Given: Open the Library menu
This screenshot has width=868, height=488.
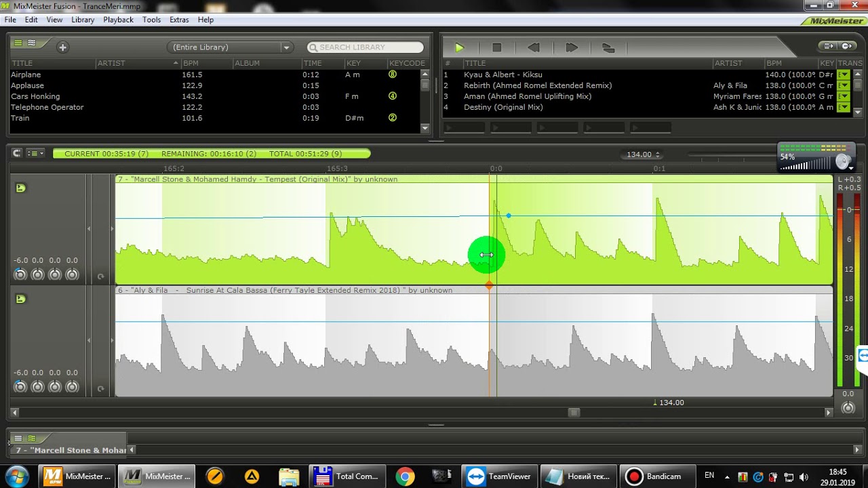Looking at the screenshot, I should coord(83,20).
